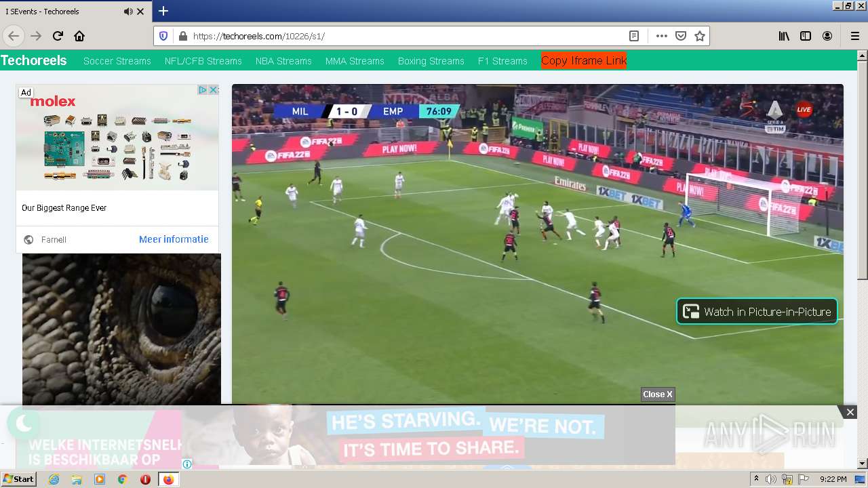
Task: Open Firefox account icon
Action: click(x=827, y=36)
